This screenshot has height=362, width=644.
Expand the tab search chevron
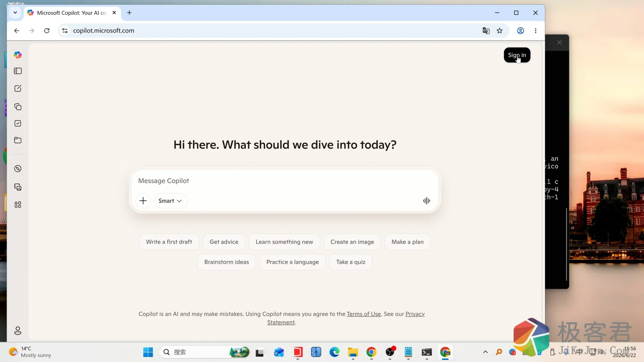(15, 13)
